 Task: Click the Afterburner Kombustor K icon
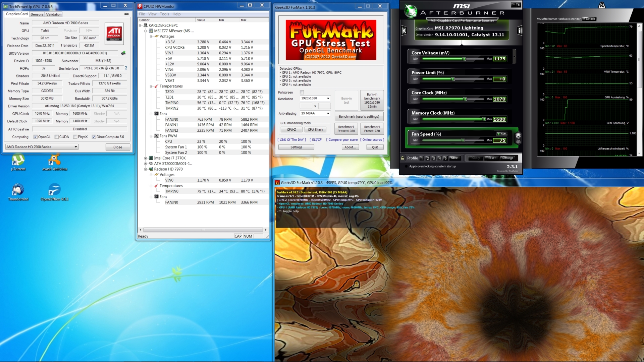point(404,31)
